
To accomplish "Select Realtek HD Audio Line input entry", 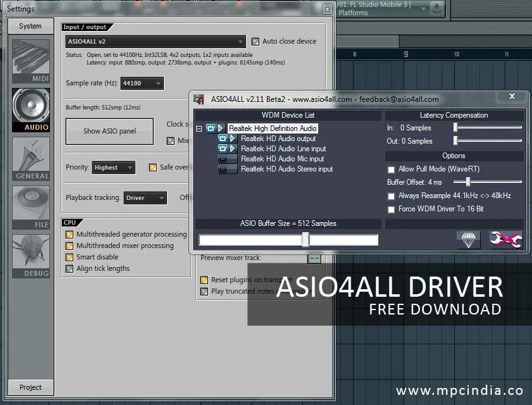I will point(283,149).
